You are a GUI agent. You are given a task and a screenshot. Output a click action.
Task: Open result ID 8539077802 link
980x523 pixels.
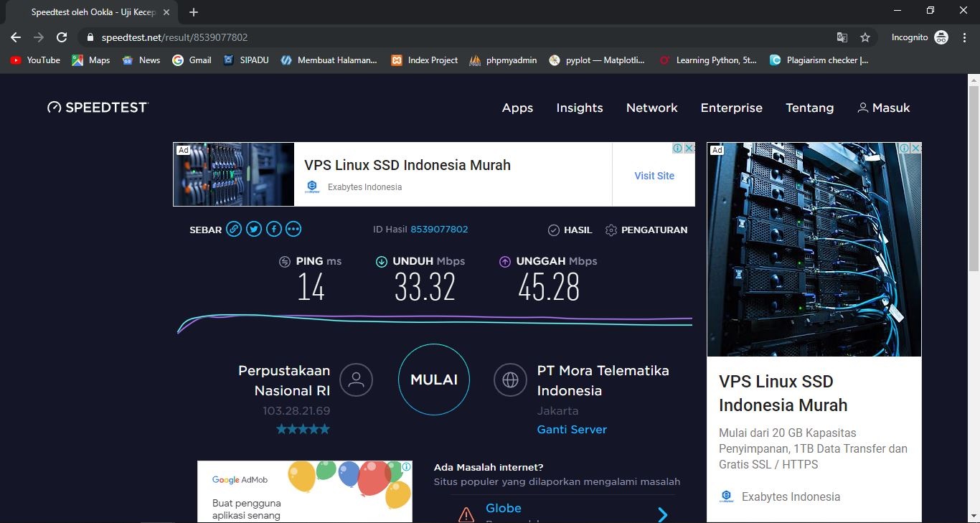click(439, 230)
